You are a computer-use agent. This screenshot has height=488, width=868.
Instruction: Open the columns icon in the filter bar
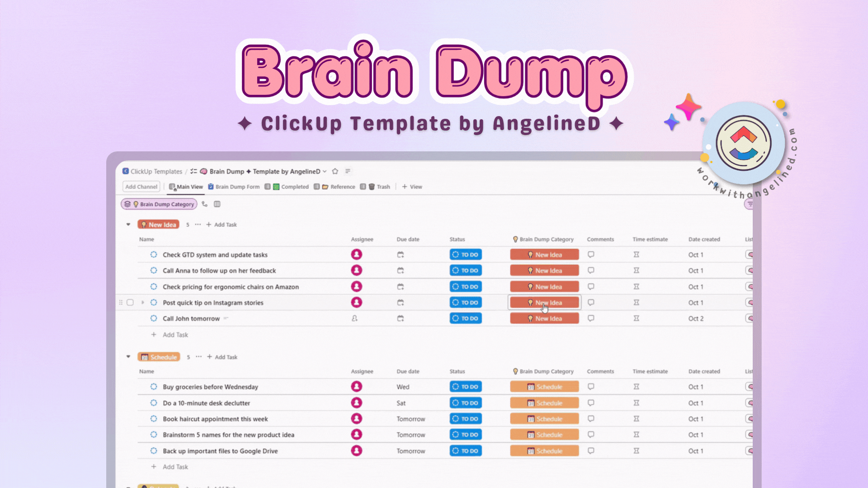point(217,204)
